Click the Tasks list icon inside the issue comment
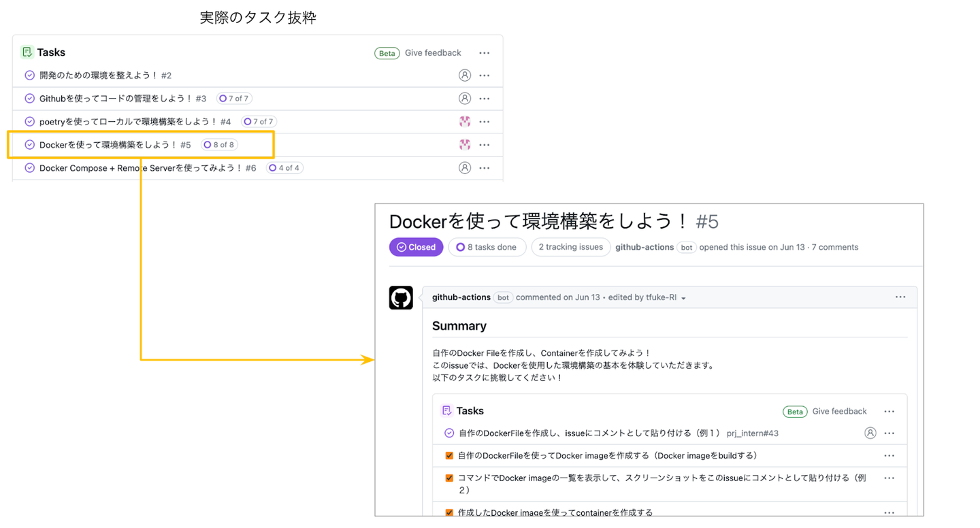This screenshot has width=980, height=528. pos(447,411)
